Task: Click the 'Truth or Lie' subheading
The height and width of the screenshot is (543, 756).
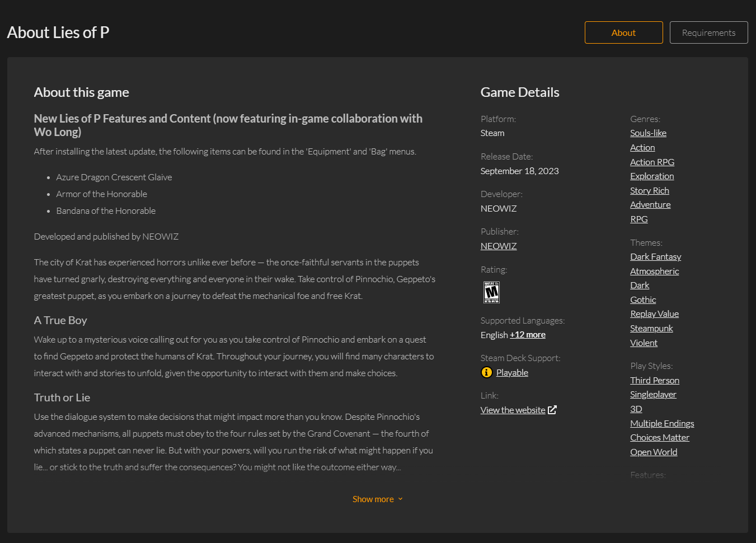Action: coord(62,397)
